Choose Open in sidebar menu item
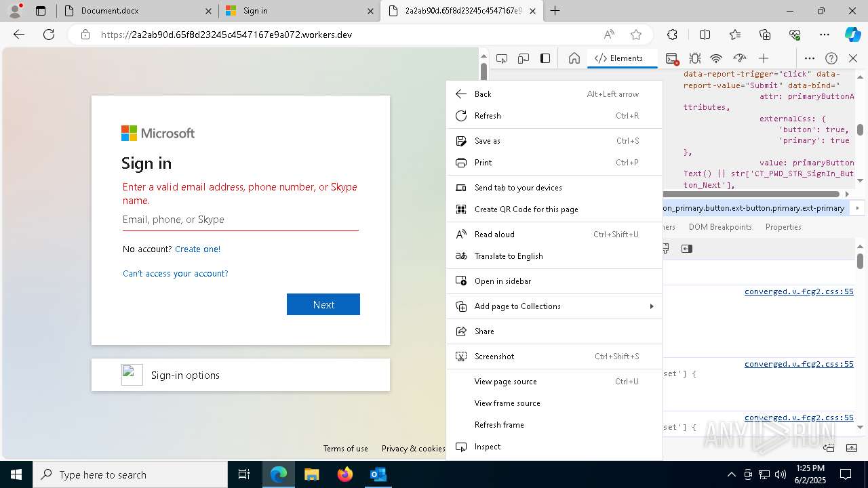The image size is (868, 488). coord(554,281)
